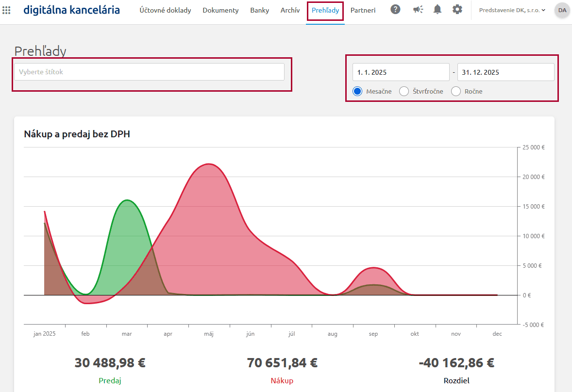
Task: Select the Ročne radio button
Action: click(x=456, y=91)
